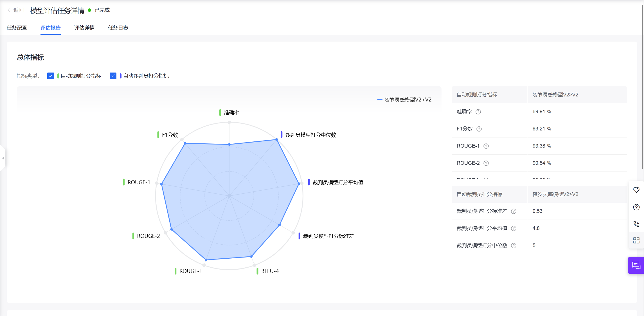Viewport: 644px width, 316px height.
Task: Click the help icon next to ROUGE-2
Action: [486, 163]
